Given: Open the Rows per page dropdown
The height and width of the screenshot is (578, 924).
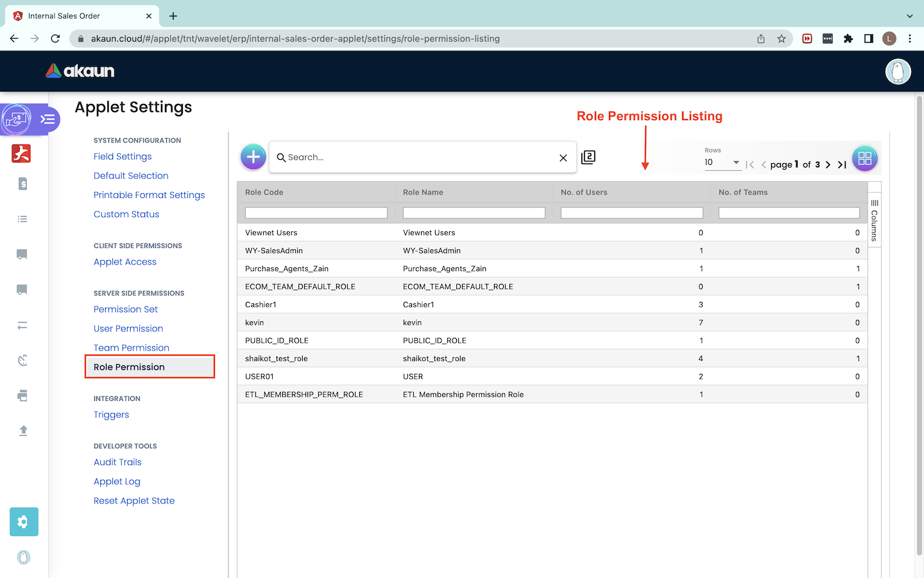Looking at the screenshot, I should point(723,162).
